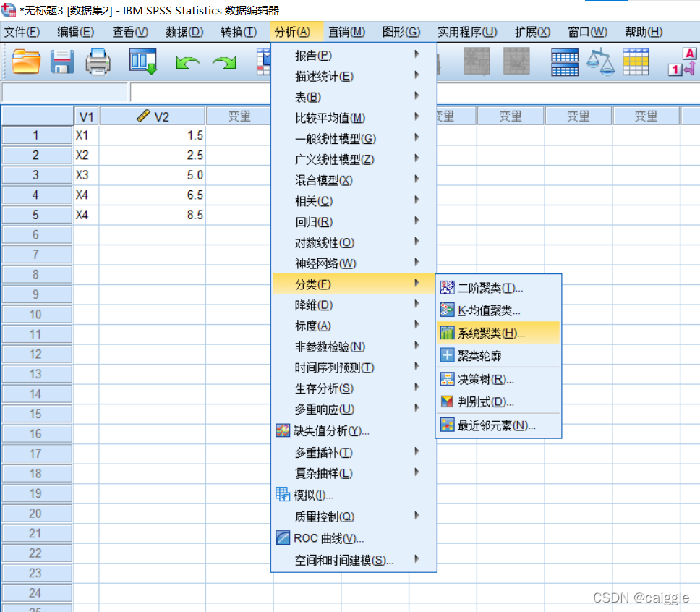Viewport: 700px width, 612px height.
Task: Select 判别式(D) menu item
Action: pos(498,401)
